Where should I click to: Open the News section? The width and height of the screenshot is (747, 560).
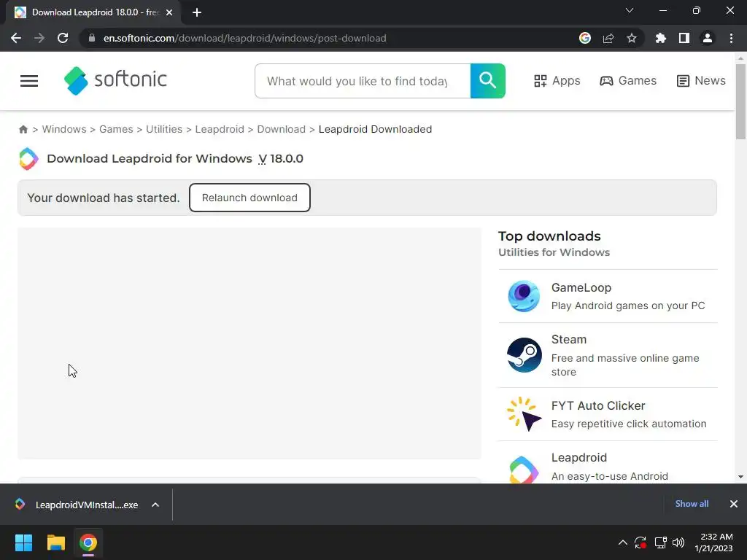tap(701, 81)
